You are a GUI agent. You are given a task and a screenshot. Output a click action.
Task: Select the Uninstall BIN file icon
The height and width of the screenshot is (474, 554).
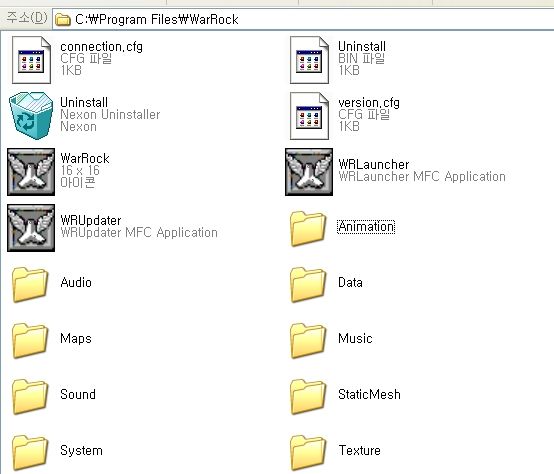pyautogui.click(x=309, y=60)
